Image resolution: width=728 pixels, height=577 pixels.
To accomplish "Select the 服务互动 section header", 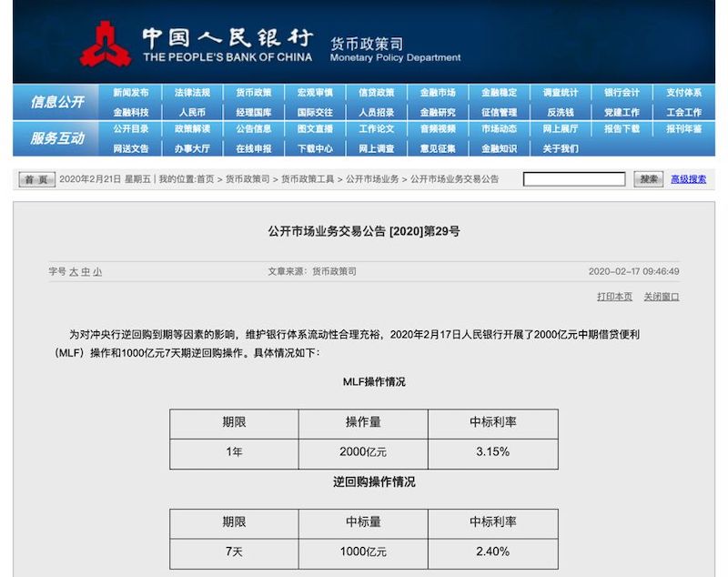I will (x=57, y=138).
